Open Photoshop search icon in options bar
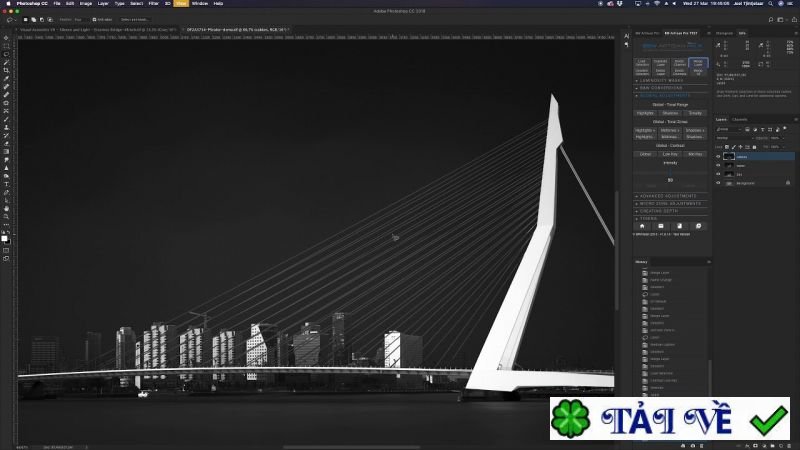Image resolution: width=800 pixels, height=450 pixels. (x=770, y=19)
